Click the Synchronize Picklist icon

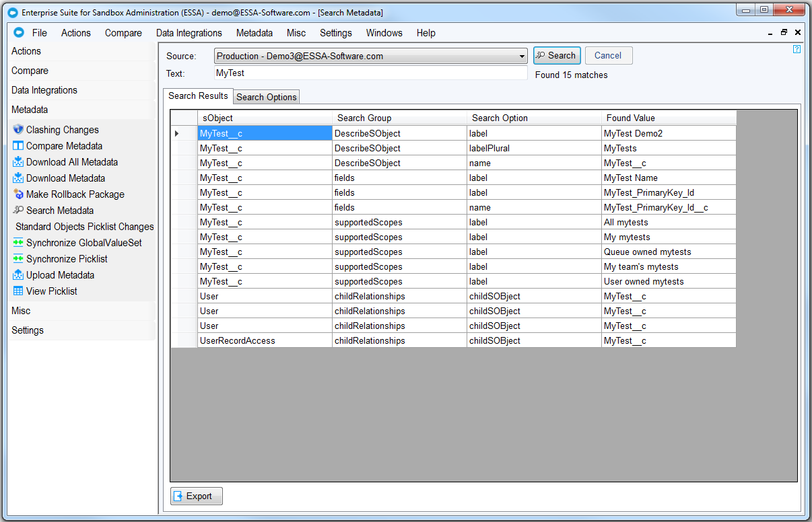point(18,259)
